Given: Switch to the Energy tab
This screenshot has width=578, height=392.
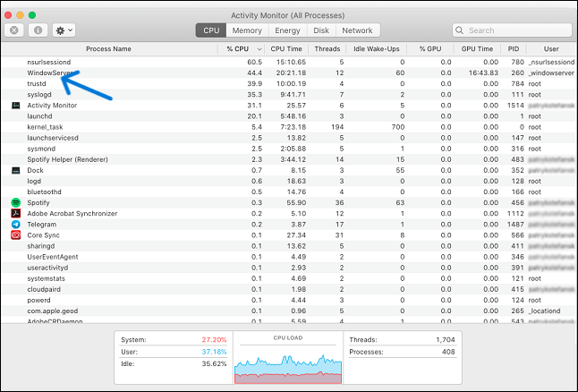Looking at the screenshot, I should click(287, 30).
